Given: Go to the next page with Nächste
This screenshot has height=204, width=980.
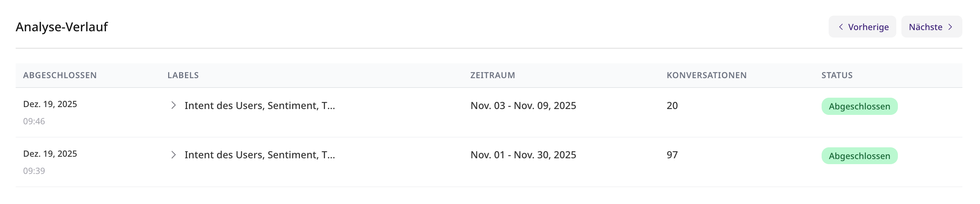Looking at the screenshot, I should (931, 27).
